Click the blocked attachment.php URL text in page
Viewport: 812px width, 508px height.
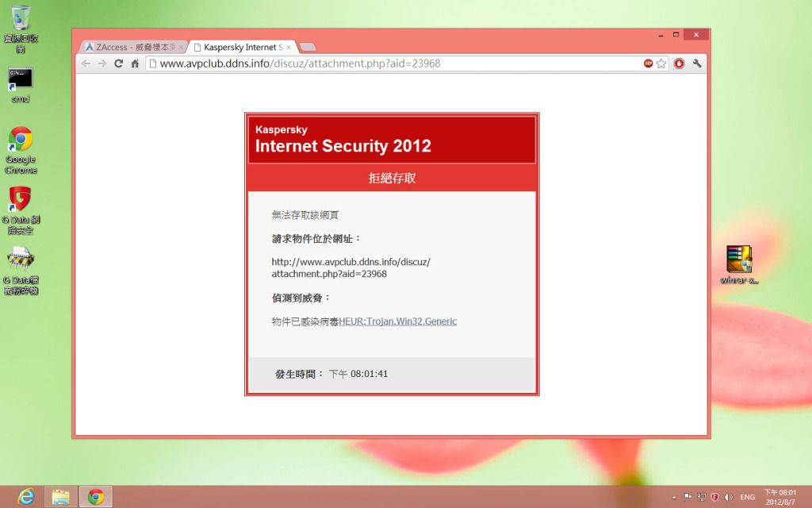coord(351,268)
